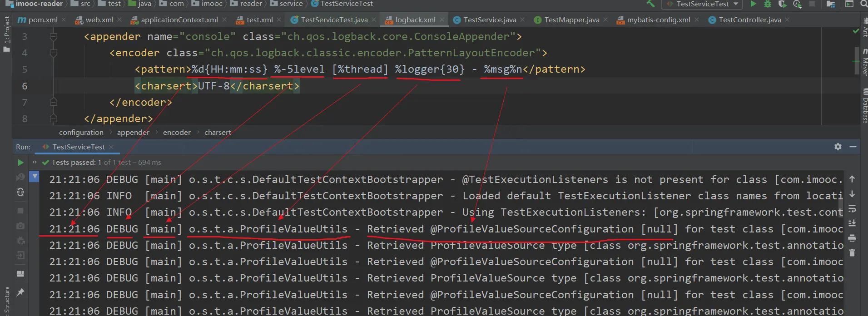The height and width of the screenshot is (316, 868).
Task: Build project using the hammer icon
Action: click(651, 4)
